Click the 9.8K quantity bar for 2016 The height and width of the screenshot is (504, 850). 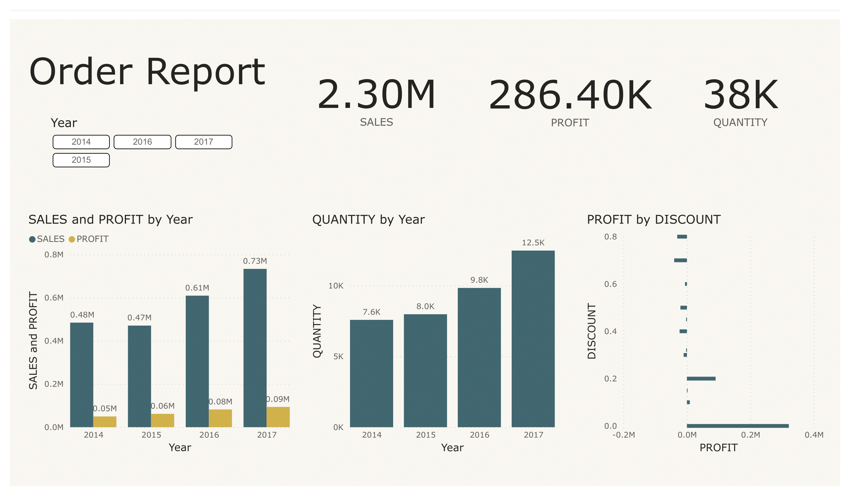coord(479,358)
